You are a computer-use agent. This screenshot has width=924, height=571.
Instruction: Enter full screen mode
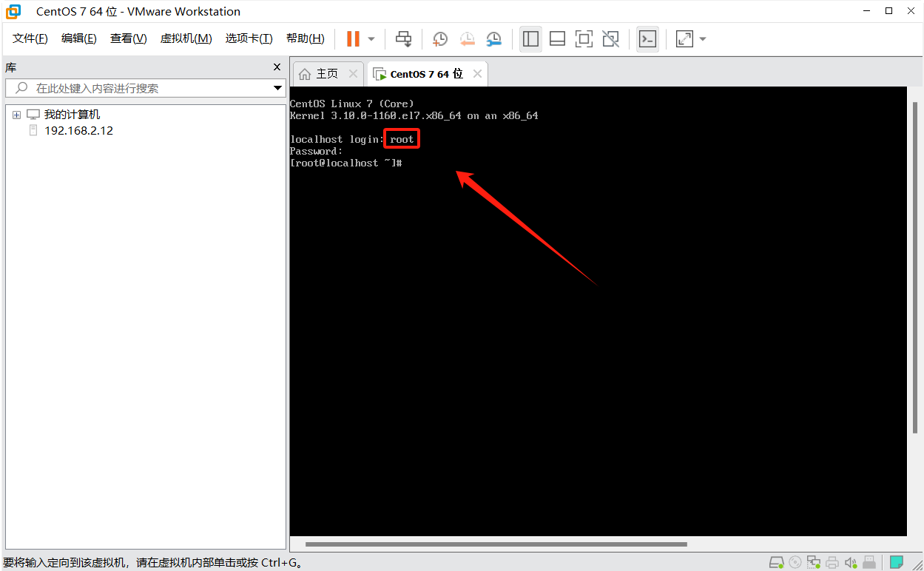pyautogui.click(x=584, y=38)
